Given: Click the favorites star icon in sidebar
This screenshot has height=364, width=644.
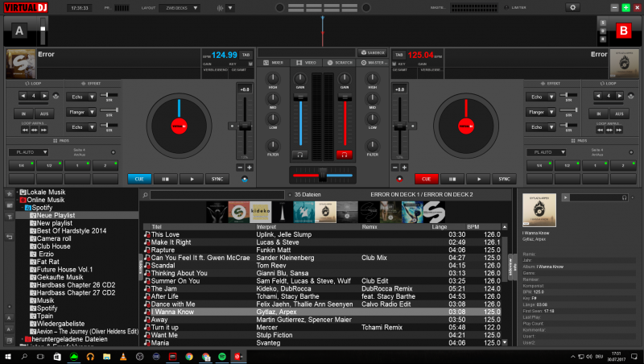Looking at the screenshot, I should 9,193.
